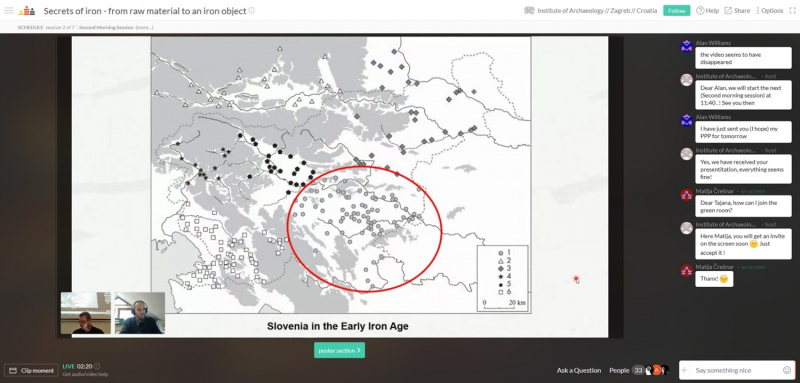Toggle Follow for Institute of Archaeology

[x=677, y=11]
